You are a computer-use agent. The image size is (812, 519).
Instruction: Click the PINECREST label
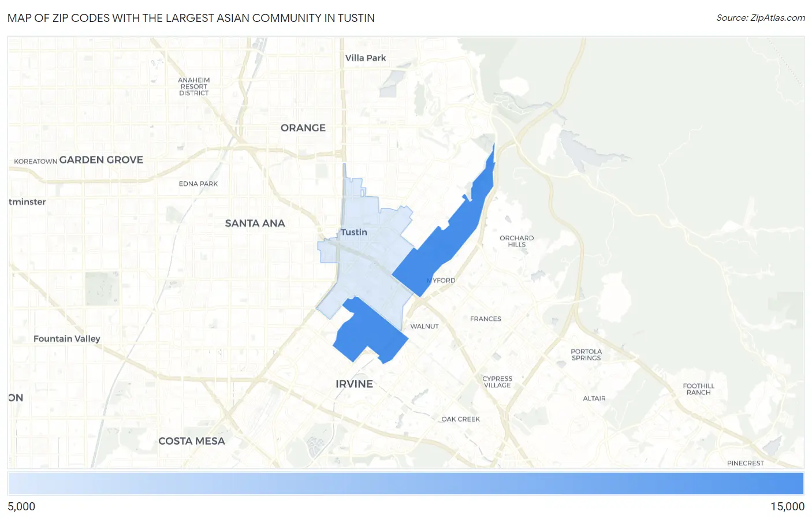click(746, 464)
